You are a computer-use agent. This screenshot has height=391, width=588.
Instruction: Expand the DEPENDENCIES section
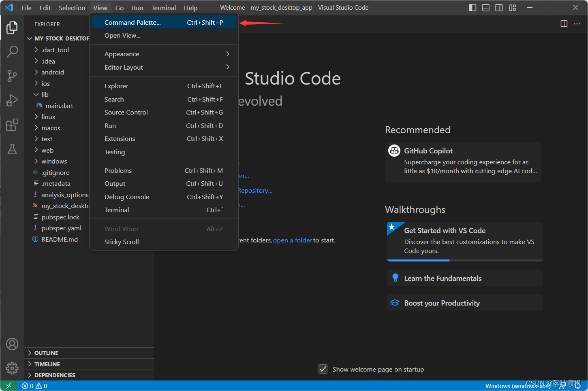tap(89, 375)
